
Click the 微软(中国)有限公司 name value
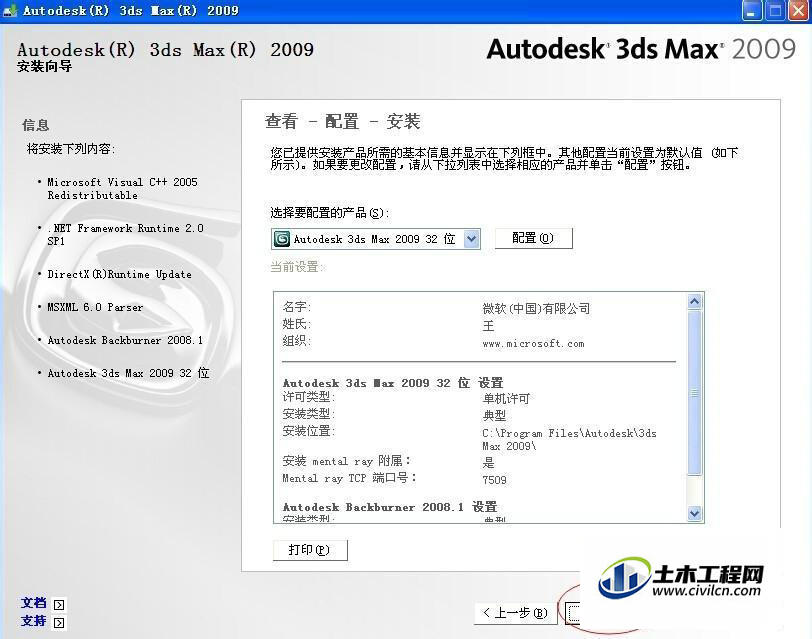536,309
